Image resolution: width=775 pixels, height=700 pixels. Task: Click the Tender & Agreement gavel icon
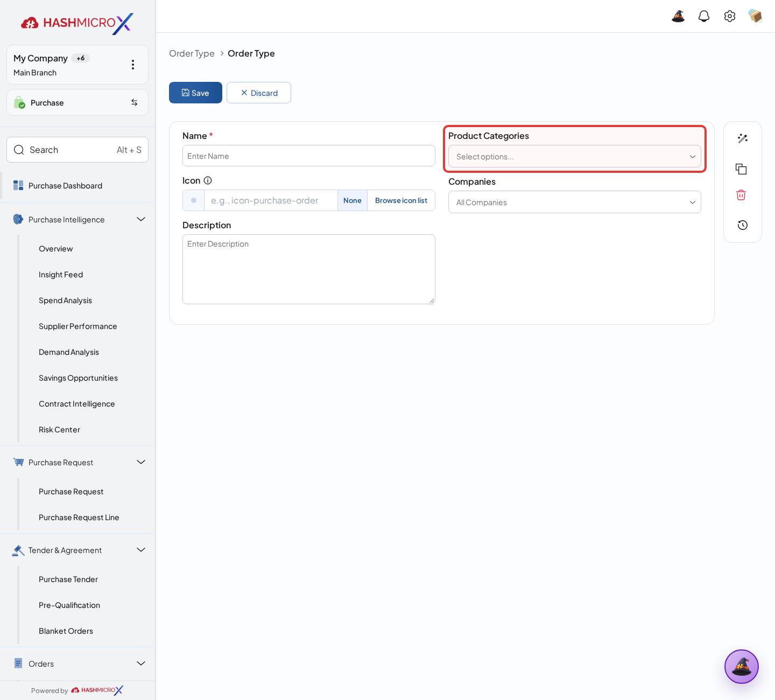[18, 550]
